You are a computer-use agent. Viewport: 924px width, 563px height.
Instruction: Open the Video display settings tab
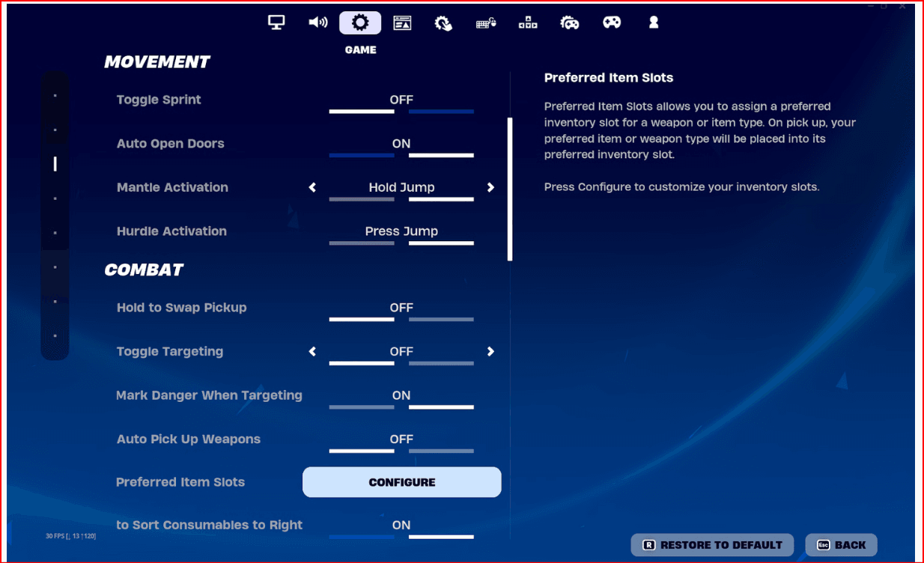[276, 22]
